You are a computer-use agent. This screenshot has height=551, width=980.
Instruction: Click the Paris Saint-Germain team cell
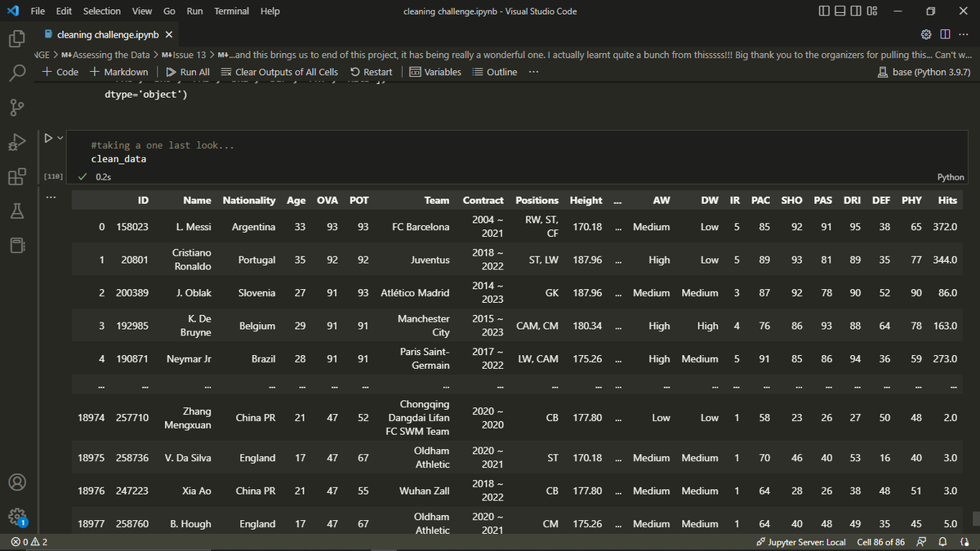[x=425, y=358]
